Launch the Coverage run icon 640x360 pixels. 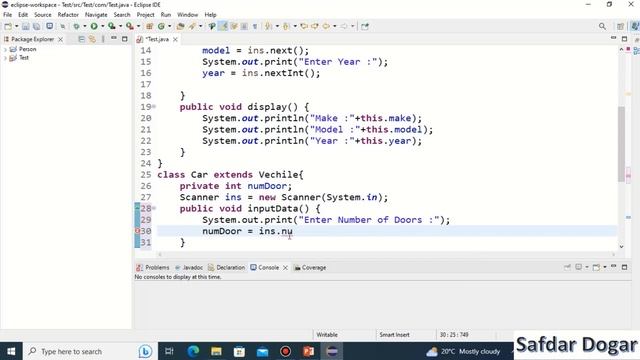pos(111,26)
